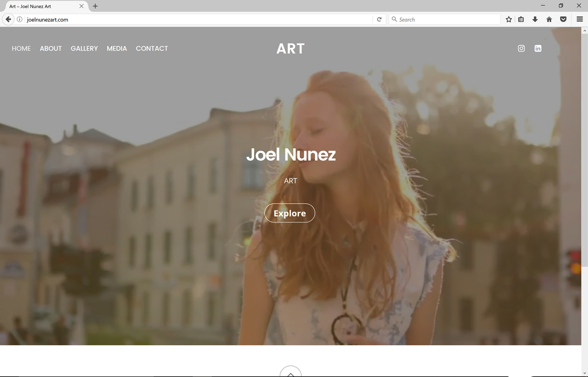Screen dimensions: 588x377
Task: Go back to the previous page
Action: pyautogui.click(x=8, y=19)
